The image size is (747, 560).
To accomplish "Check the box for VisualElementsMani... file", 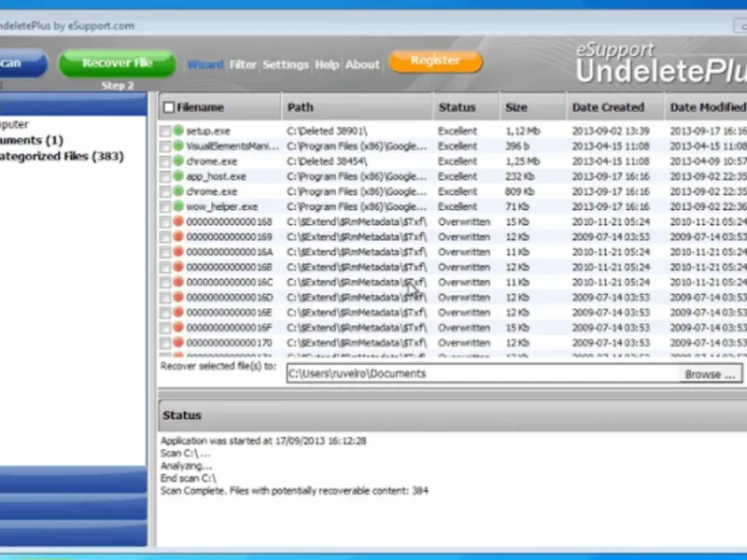I will click(x=165, y=147).
